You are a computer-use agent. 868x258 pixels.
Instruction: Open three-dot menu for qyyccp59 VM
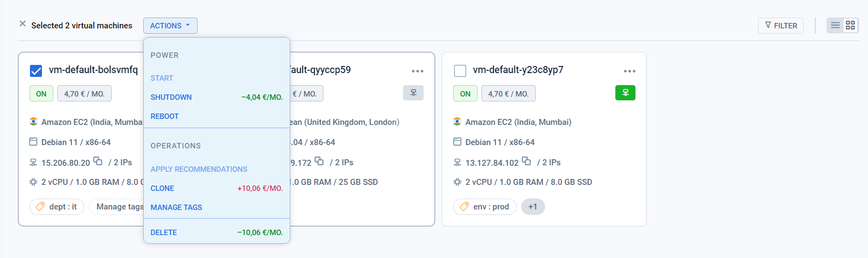418,71
